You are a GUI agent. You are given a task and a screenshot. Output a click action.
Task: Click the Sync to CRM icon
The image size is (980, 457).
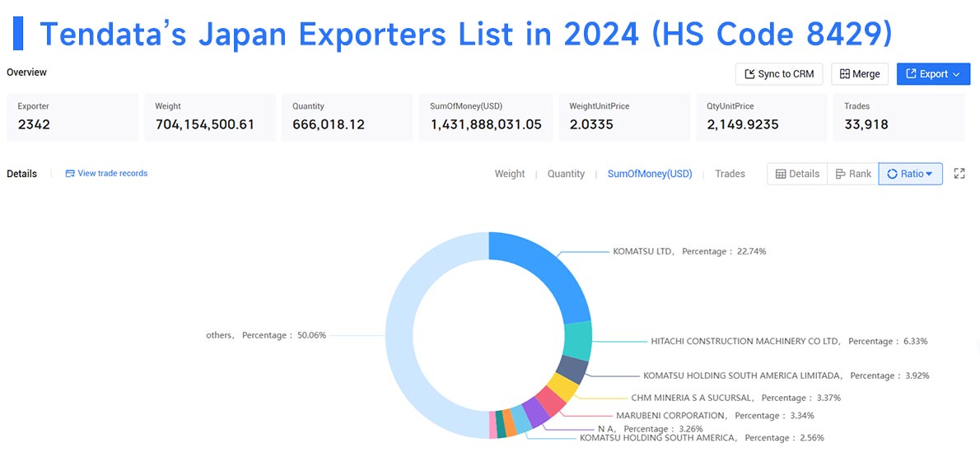coord(750,74)
